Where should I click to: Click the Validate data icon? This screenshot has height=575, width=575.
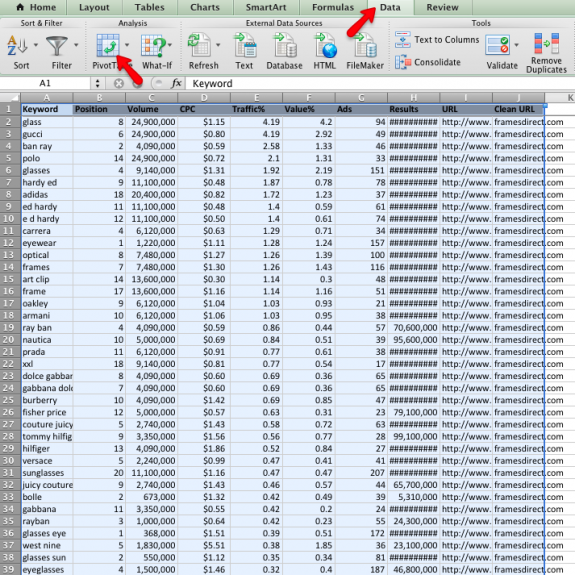tap(497, 45)
